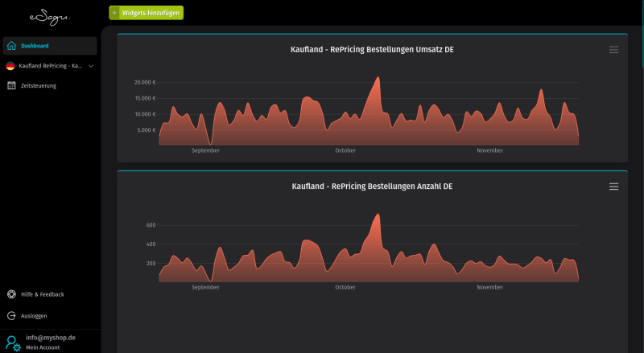Click the plus icon on Widgets hinzufügen
The width and height of the screenshot is (644, 353).
point(114,13)
